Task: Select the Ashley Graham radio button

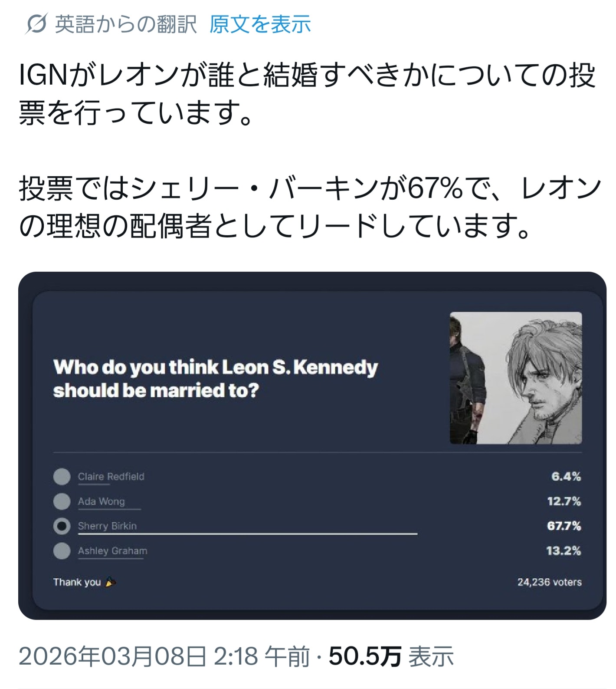Action: click(62, 551)
